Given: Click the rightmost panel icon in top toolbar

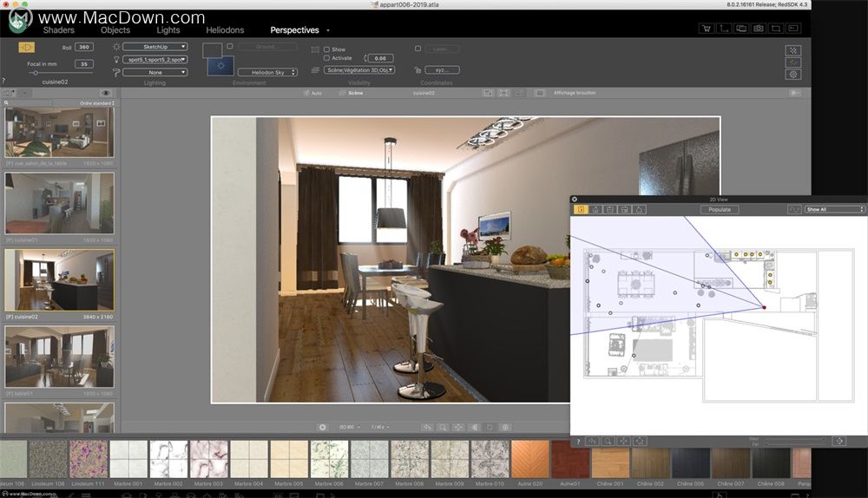Looking at the screenshot, I should pos(793,29).
